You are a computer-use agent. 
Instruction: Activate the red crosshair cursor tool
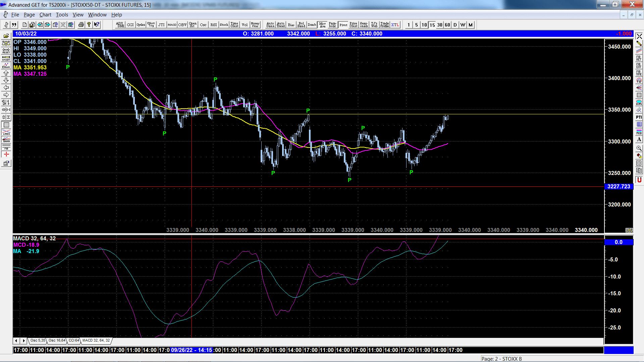coord(6,154)
